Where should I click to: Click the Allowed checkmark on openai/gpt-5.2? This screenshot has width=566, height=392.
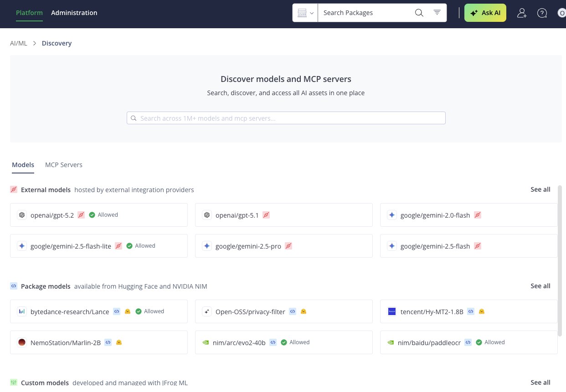(92, 215)
